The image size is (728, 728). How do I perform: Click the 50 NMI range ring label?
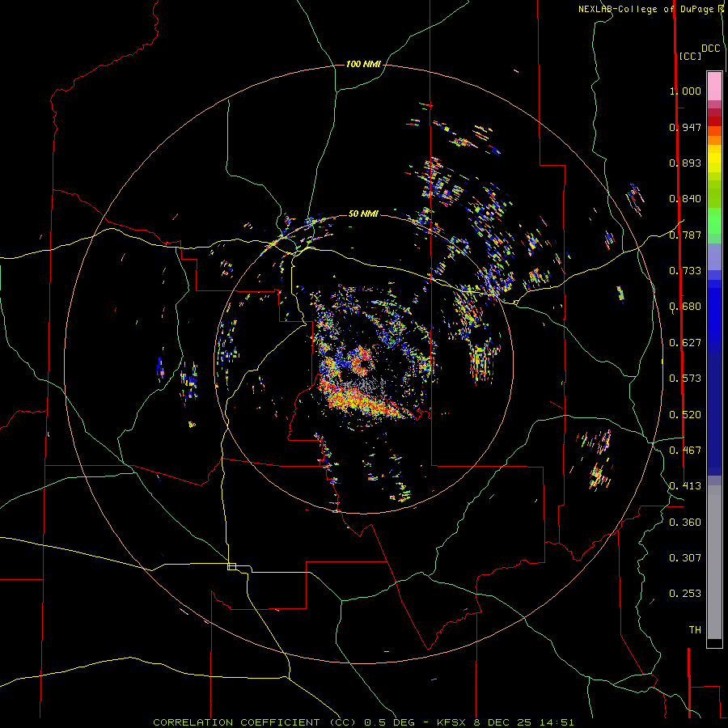tap(363, 214)
